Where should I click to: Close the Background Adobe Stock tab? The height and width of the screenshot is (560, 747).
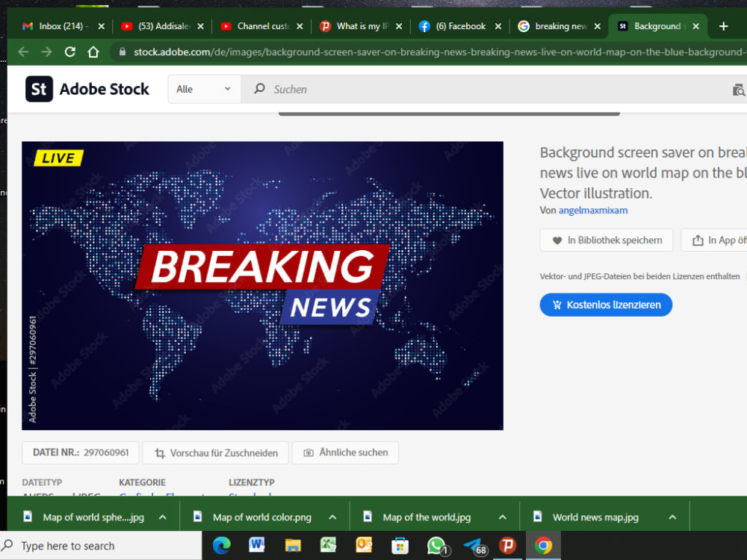click(696, 26)
